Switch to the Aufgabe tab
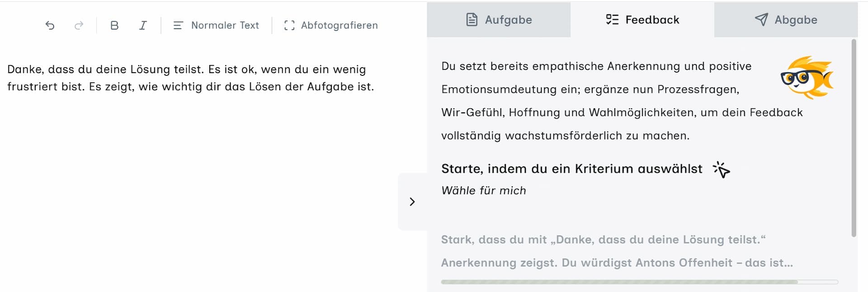Screen dimensions: 868x292 coord(499,19)
